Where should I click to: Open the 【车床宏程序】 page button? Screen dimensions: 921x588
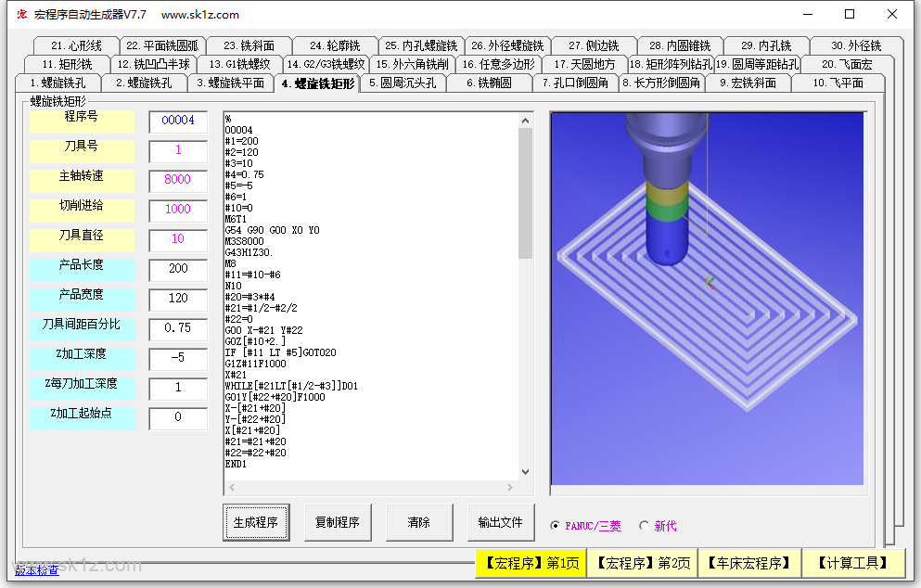tap(749, 563)
